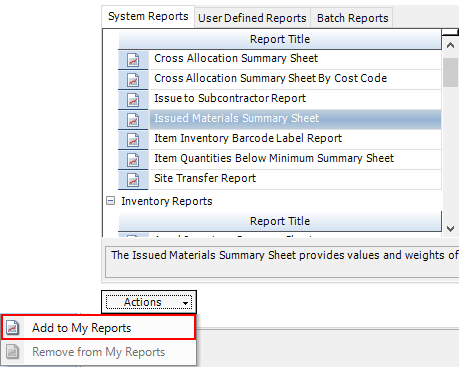Choose Remove from My Reports
Image resolution: width=459 pixels, height=367 pixels.
tap(98, 352)
